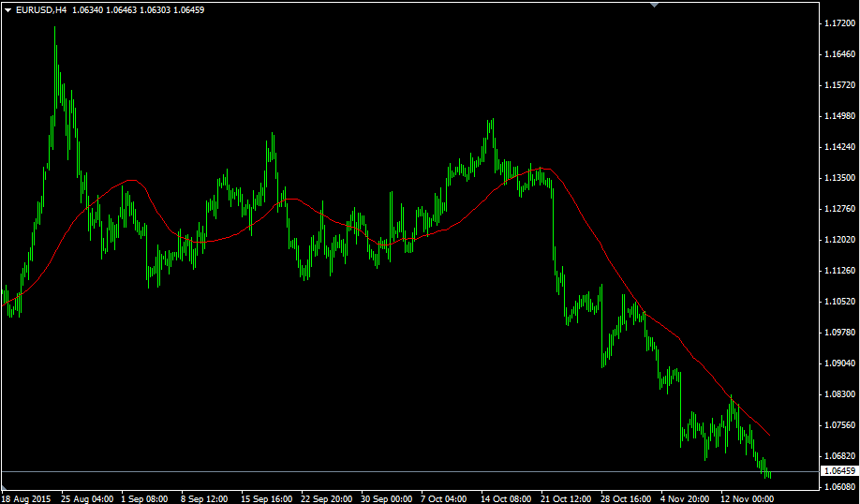Click the 1 Sep 08:00 time label
This screenshot has width=860, height=504.
145,498
